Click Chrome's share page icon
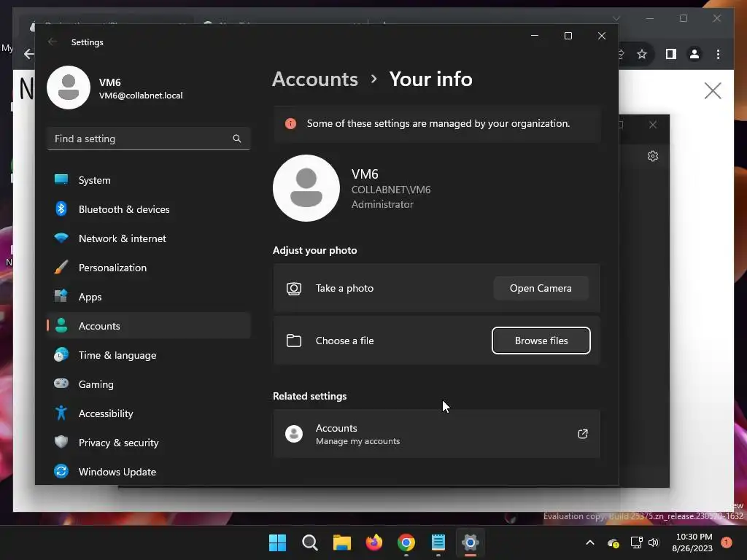 point(621,54)
